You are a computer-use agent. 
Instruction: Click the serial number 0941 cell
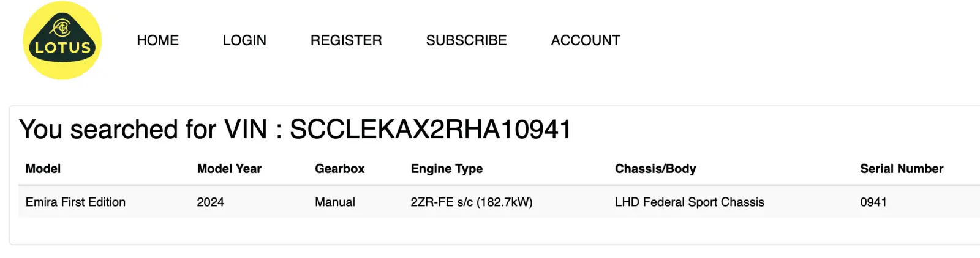click(x=873, y=202)
